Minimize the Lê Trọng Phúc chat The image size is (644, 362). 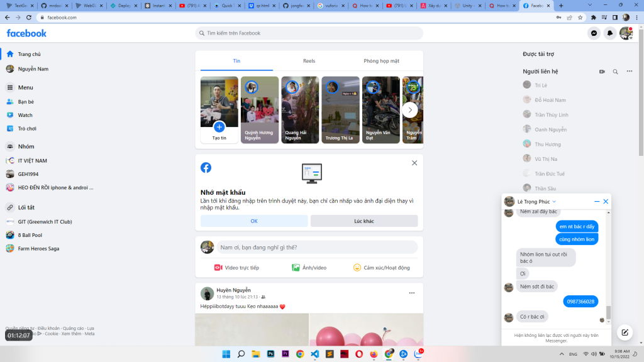(597, 202)
